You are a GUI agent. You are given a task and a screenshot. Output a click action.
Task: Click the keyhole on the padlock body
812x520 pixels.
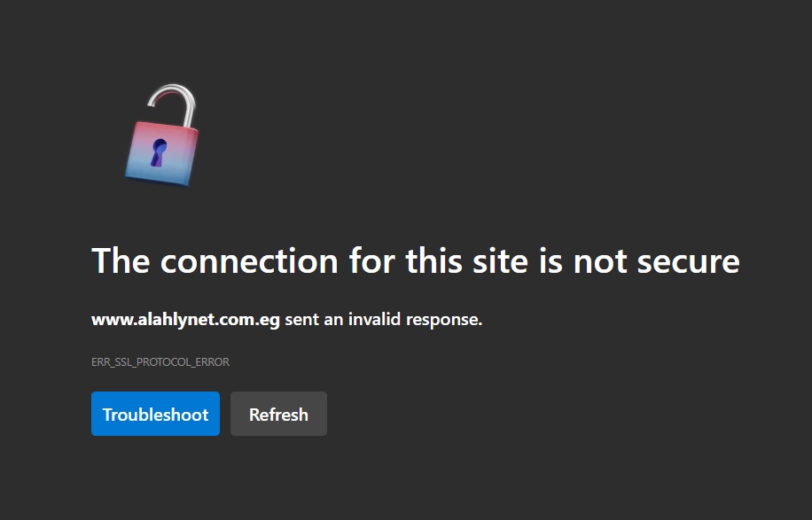point(157,152)
